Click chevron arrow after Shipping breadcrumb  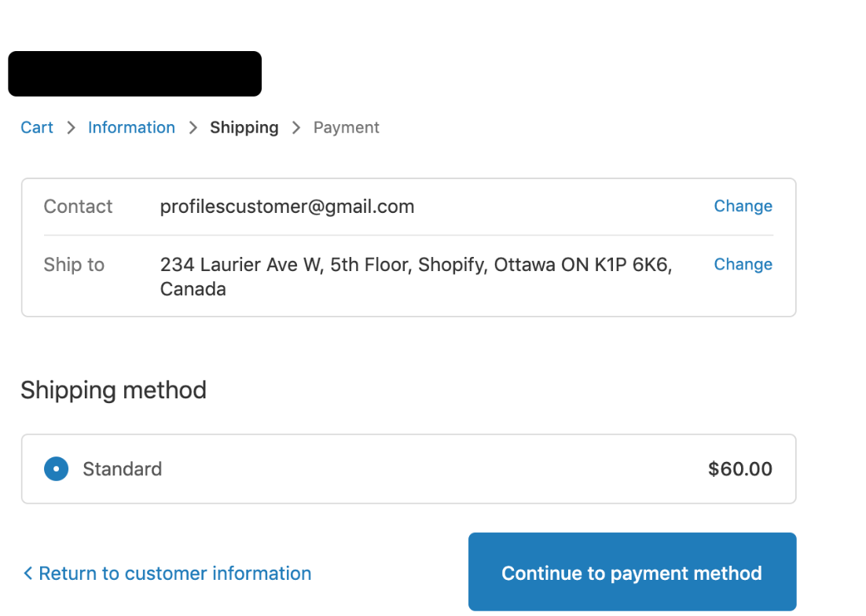pos(296,127)
